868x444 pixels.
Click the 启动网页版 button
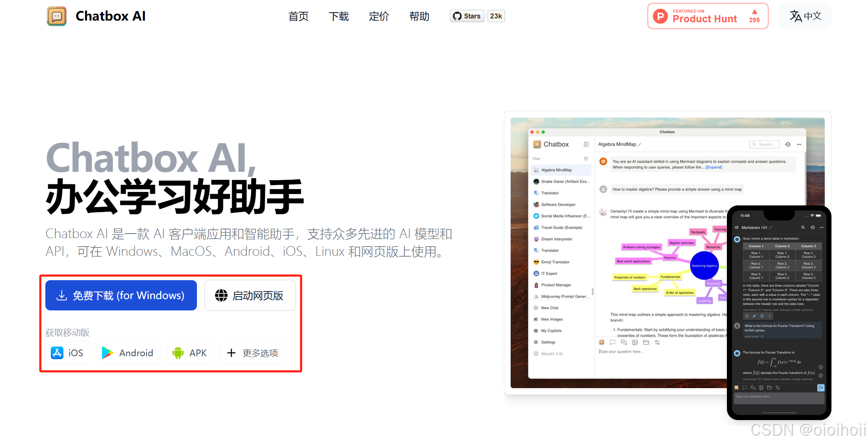pyautogui.click(x=250, y=295)
